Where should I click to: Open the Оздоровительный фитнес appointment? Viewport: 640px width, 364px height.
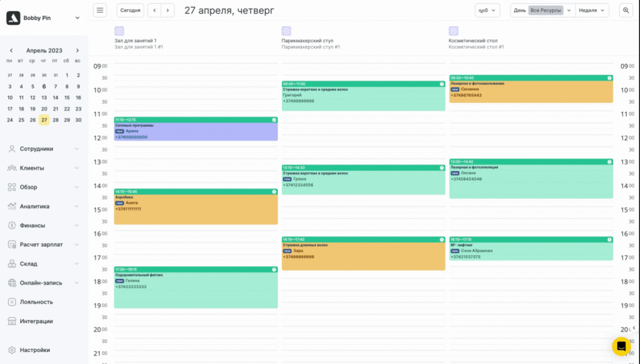tap(196, 287)
